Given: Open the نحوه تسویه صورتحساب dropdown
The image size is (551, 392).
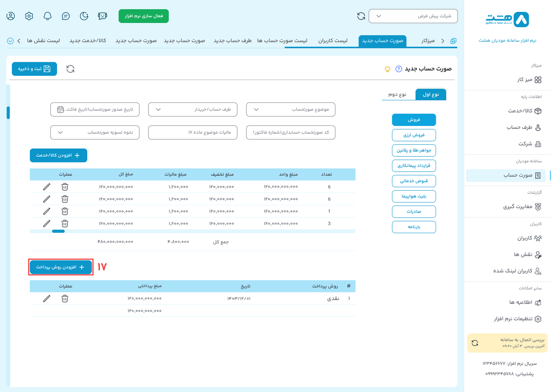Looking at the screenshot, I should point(95,132).
